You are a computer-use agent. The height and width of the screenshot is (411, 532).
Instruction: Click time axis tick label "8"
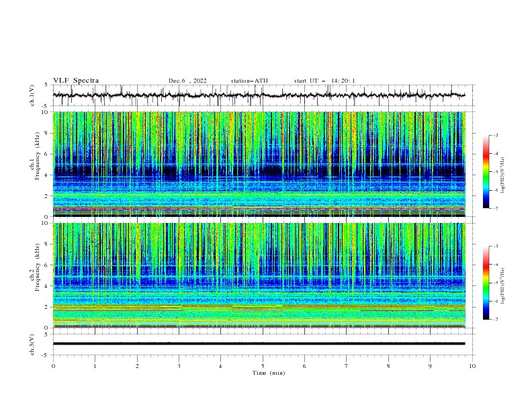tap(388, 366)
